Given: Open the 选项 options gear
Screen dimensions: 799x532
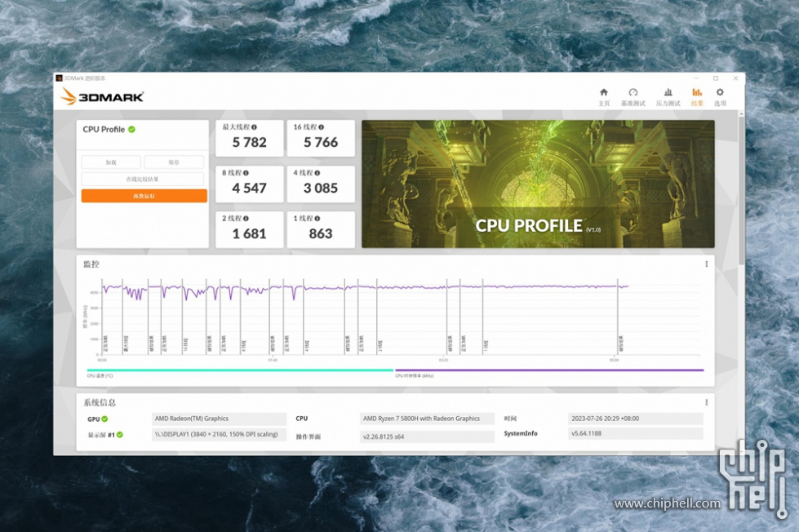Looking at the screenshot, I should [720, 97].
